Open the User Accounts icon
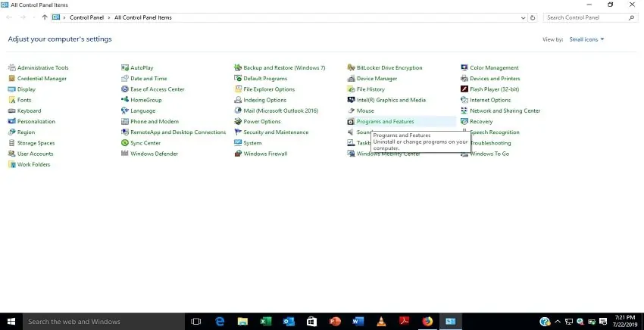The image size is (644, 330). pos(11,154)
